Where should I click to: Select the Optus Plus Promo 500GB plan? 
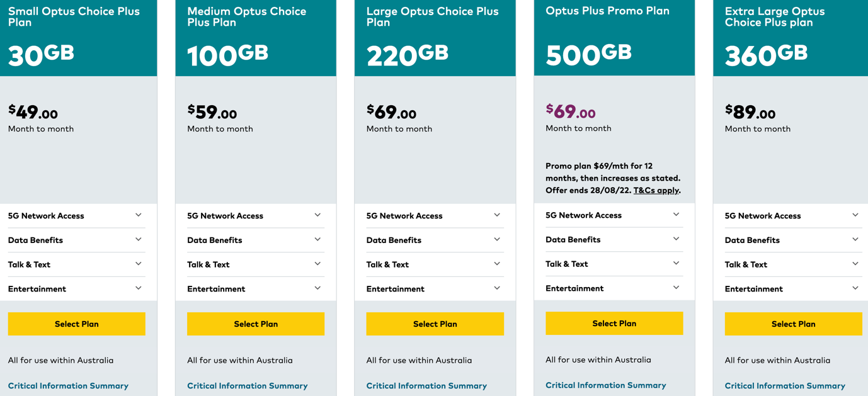coord(614,324)
